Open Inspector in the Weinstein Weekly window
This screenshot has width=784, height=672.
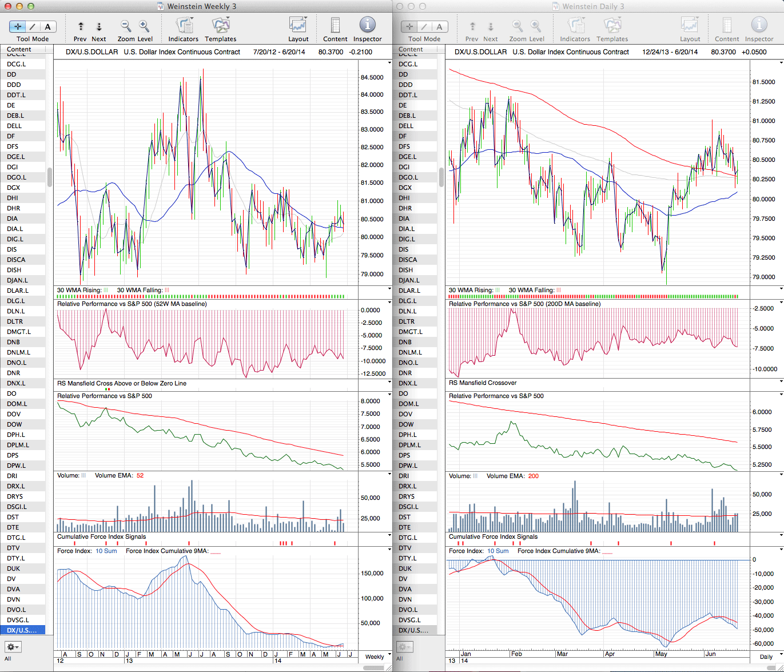[367, 26]
